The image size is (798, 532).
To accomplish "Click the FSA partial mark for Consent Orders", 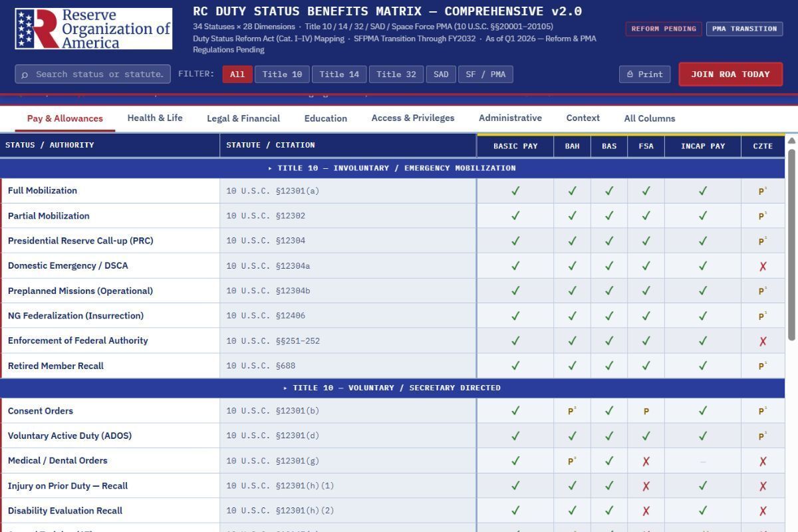I will 646,412.
